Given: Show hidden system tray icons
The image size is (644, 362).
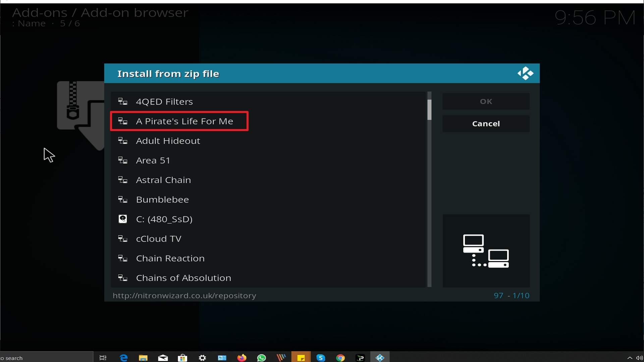Looking at the screenshot, I should coord(630,358).
